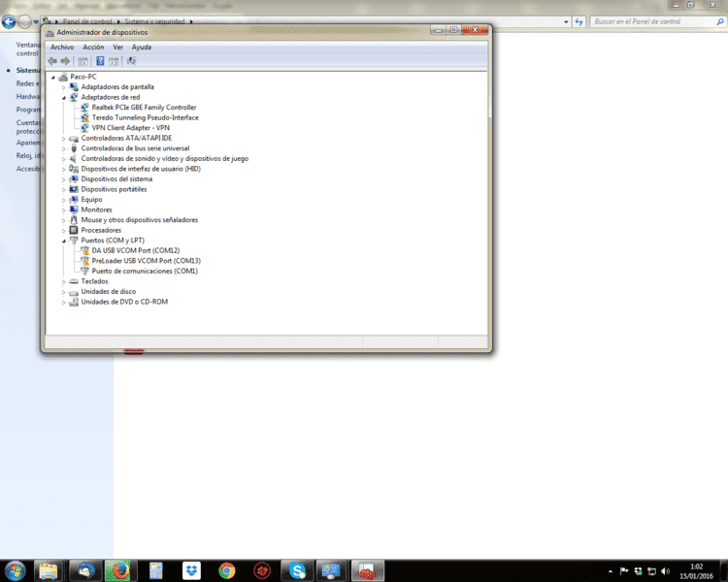728x582 pixels.
Task: Click the red toolbox Device Manager taskbar button
Action: click(x=367, y=570)
